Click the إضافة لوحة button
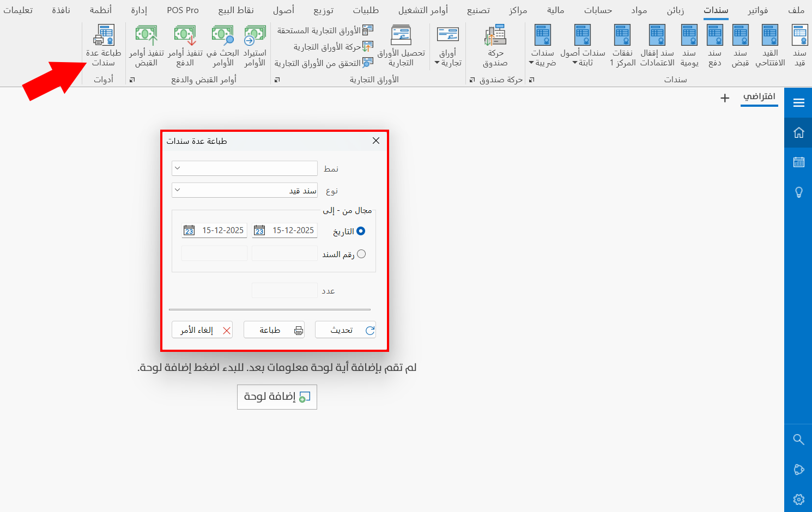The height and width of the screenshot is (512, 812). 277,397
